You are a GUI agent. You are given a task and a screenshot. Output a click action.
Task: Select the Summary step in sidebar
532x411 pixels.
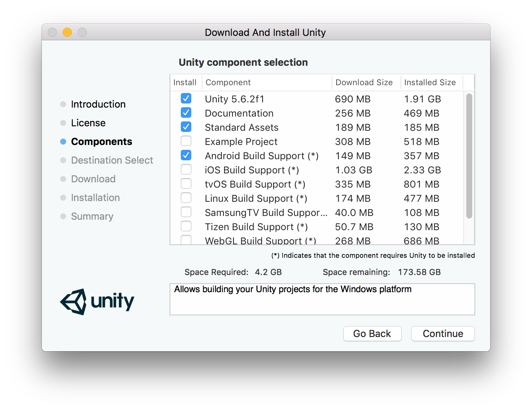click(92, 216)
